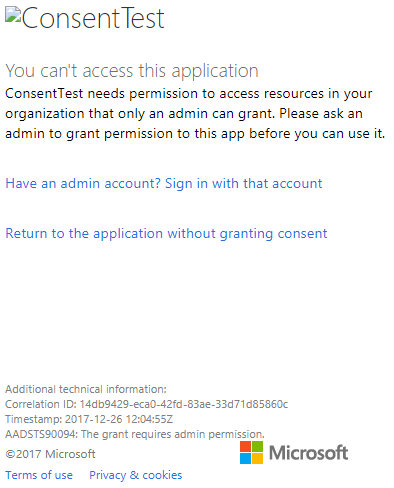Click the Microsoft wordmark text

coord(308,453)
